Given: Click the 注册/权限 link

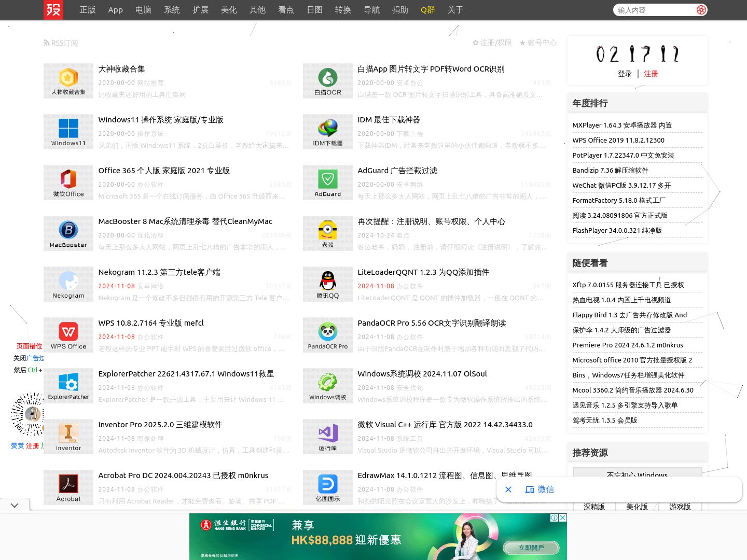Looking at the screenshot, I should [x=492, y=43].
